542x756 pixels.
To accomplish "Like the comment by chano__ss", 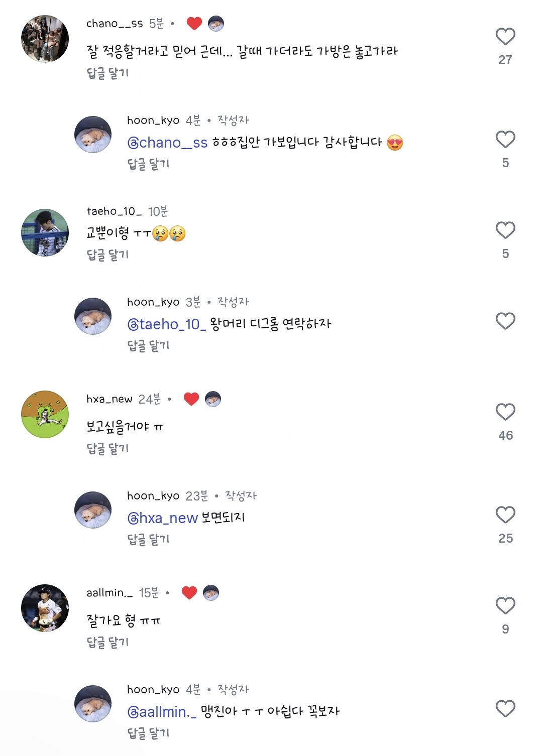I will coord(505,37).
